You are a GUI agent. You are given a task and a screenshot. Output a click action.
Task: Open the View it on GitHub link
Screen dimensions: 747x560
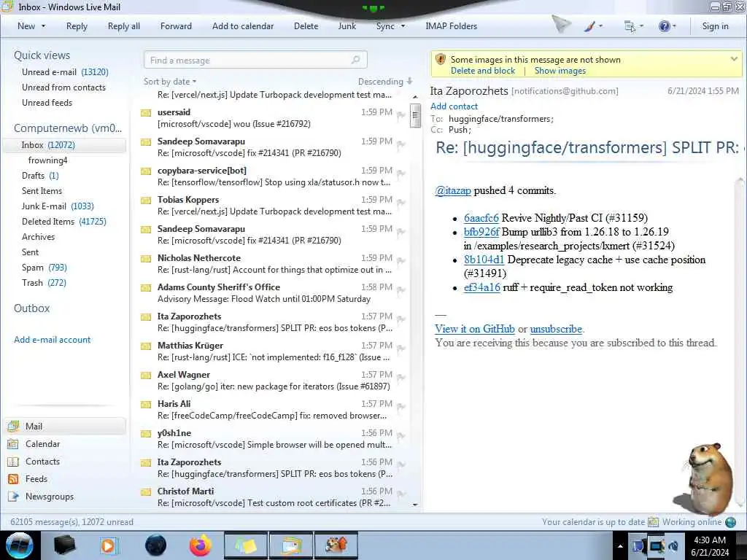(x=474, y=329)
